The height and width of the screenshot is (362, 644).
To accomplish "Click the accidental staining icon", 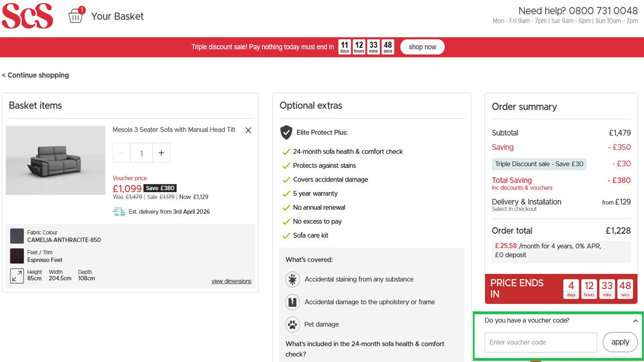I will click(292, 279).
